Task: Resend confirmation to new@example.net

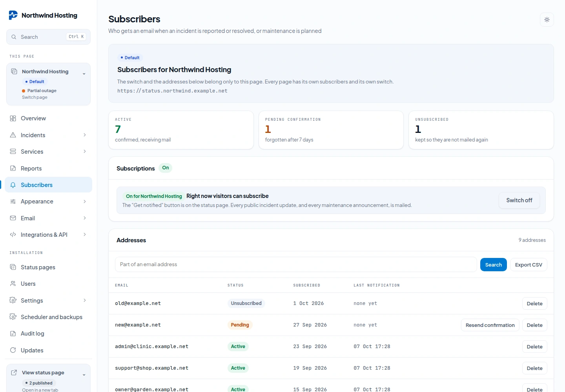Action: tap(490, 325)
